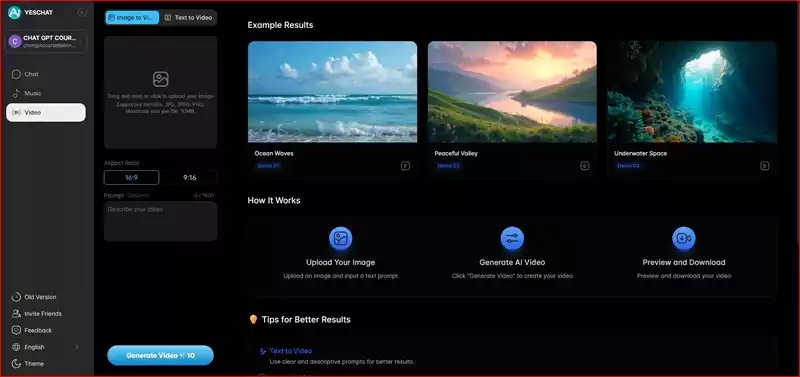Click the play icon on Underwater Space card
Image resolution: width=800 pixels, height=377 pixels.
point(765,166)
